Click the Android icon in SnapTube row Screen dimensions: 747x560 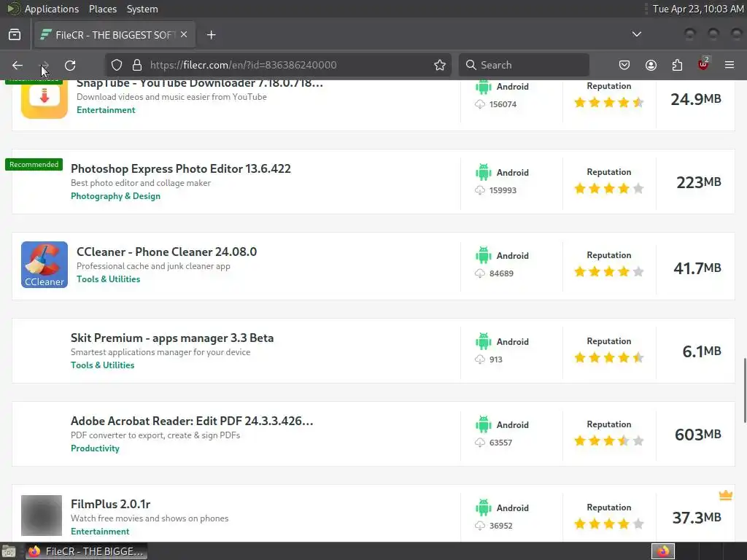pyautogui.click(x=483, y=87)
